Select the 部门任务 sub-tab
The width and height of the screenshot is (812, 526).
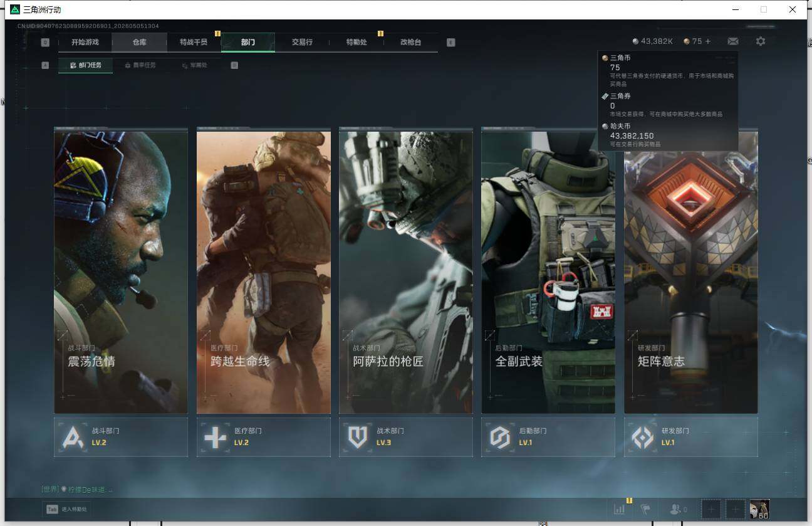[x=86, y=65]
